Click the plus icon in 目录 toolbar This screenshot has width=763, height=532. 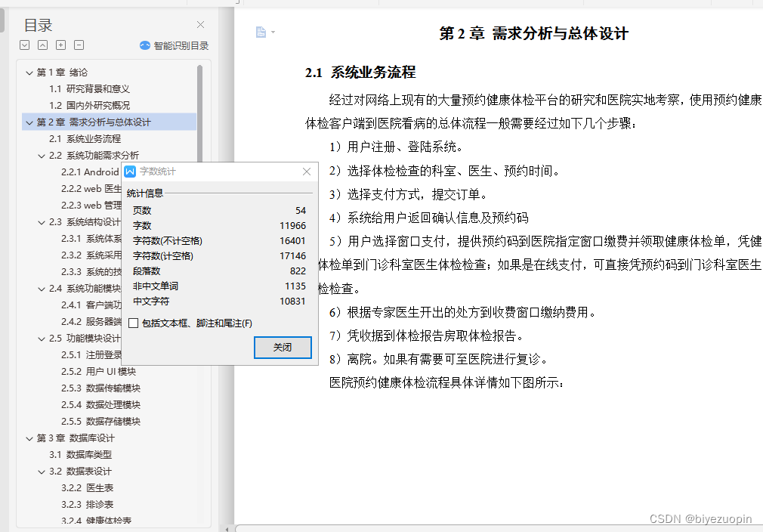click(61, 45)
